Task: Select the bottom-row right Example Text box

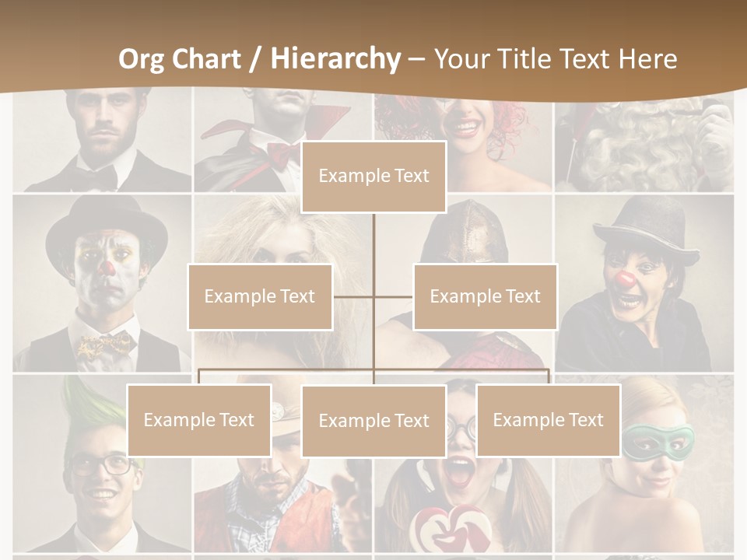Action: (x=548, y=420)
